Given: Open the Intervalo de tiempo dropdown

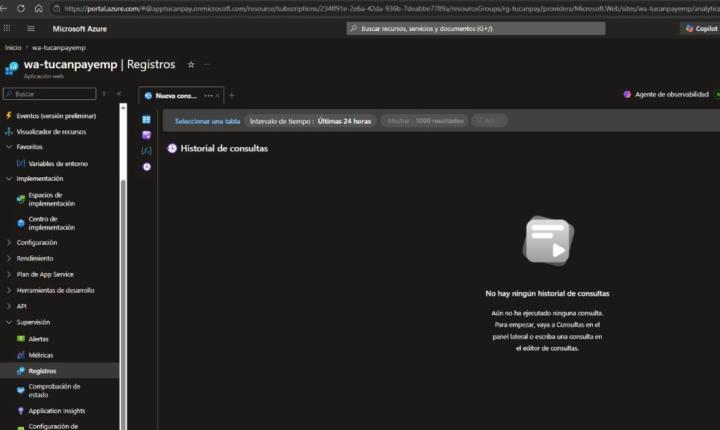Looking at the screenshot, I should coord(310,121).
